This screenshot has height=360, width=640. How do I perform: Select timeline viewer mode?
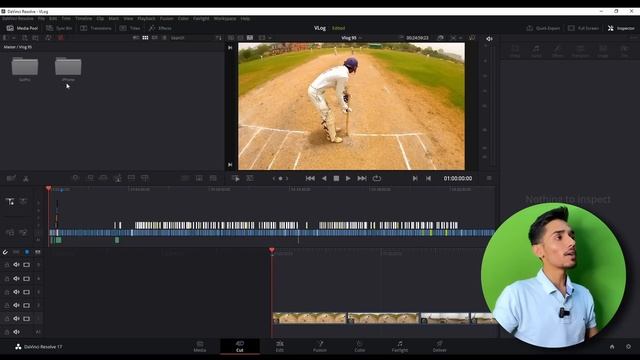(x=250, y=38)
